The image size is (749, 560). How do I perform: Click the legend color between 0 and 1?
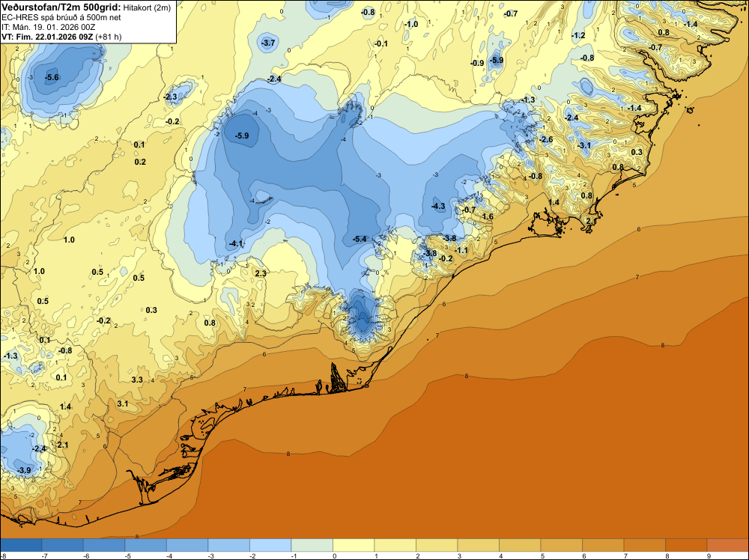354,545
